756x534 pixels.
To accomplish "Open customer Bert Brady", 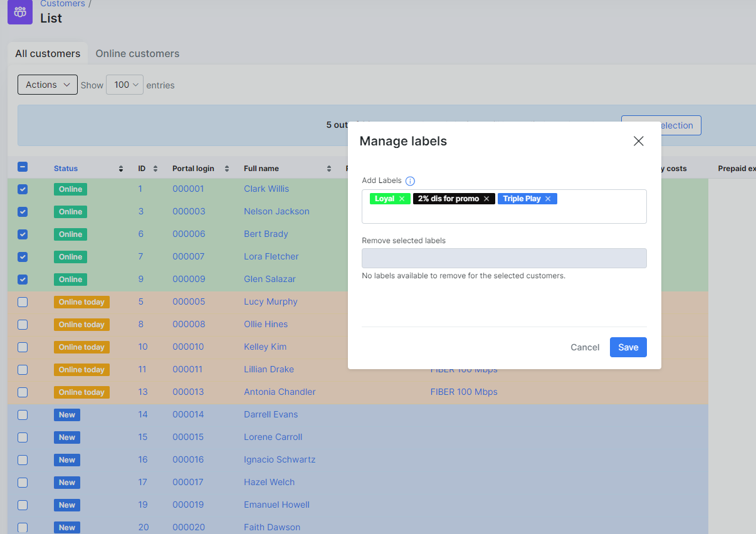I will click(266, 234).
